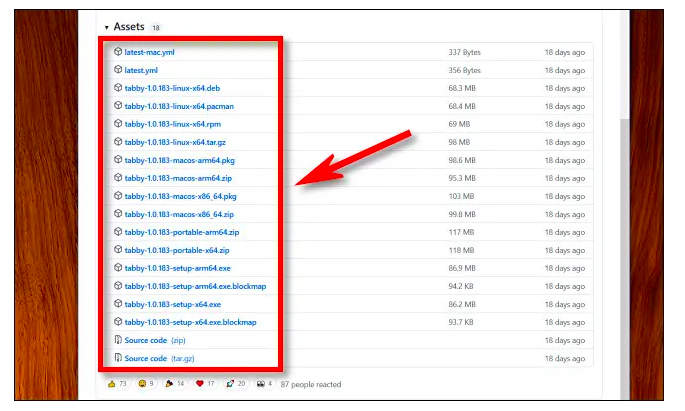Add thumbs up reaction with 73
This screenshot has height=411, width=685.
click(117, 384)
